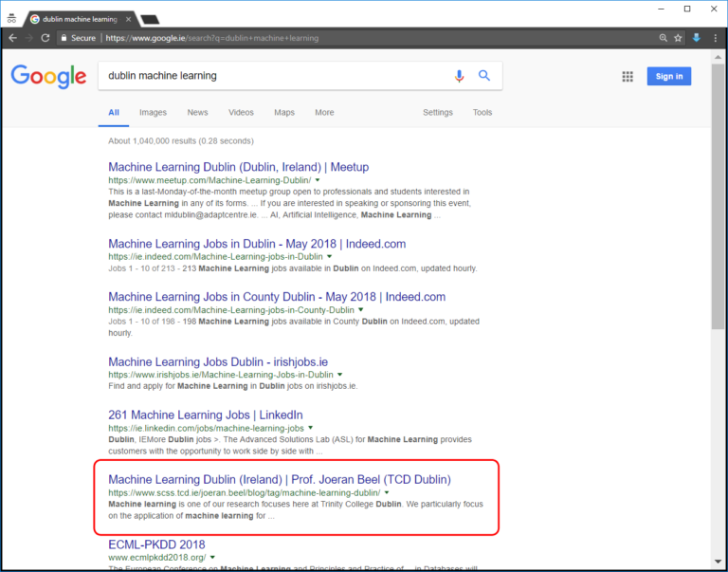Maximize the Chrome window
Screen dimensions: 728x572
coord(687,9)
